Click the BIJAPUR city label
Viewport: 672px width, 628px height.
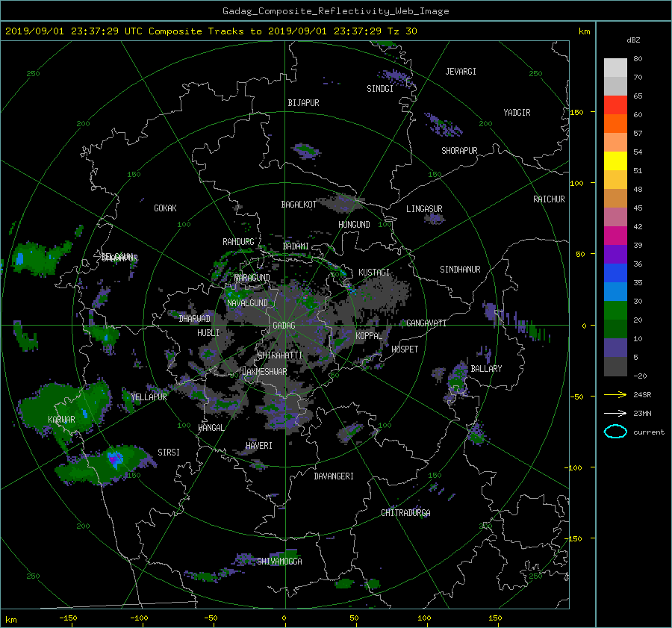pos(303,103)
